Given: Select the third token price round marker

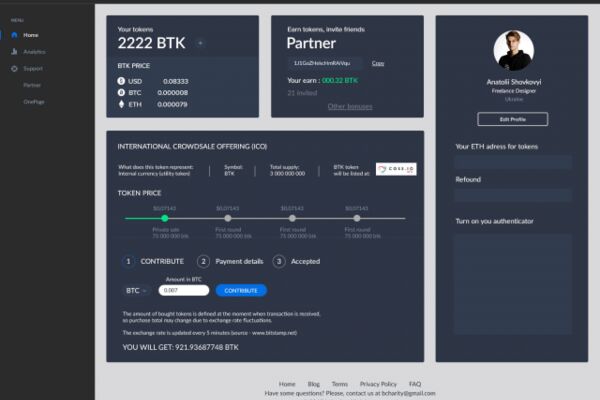Looking at the screenshot, I should coord(292,218).
